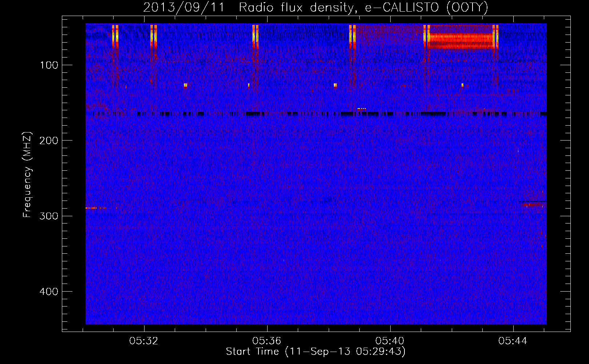The image size is (589, 364).
Task: Click the 05:36 time tick label
Action: [x=267, y=341]
